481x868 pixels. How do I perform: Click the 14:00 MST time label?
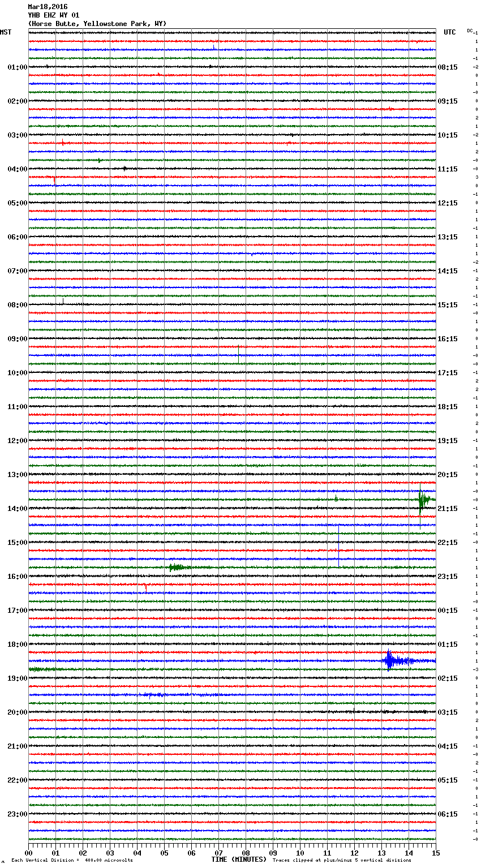[18, 509]
